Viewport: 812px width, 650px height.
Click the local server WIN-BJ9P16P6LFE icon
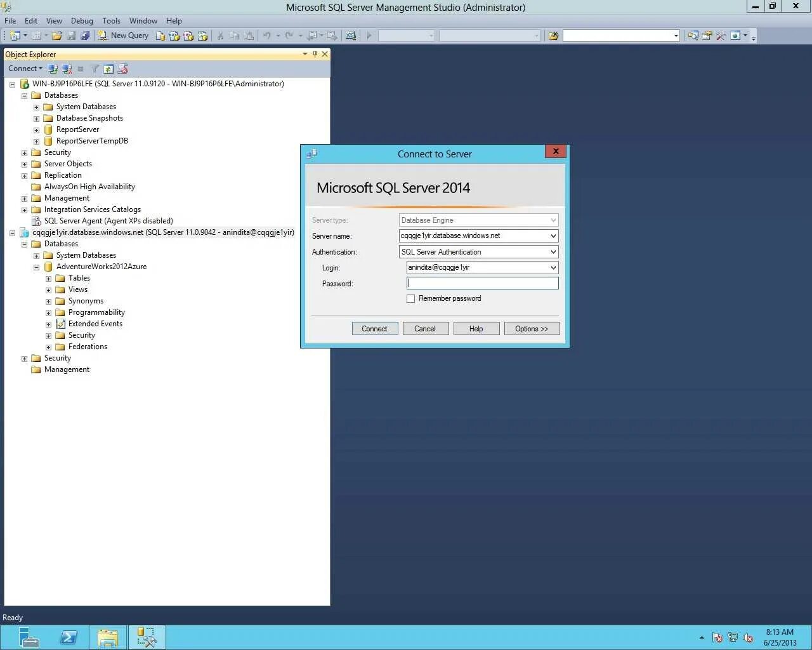(25, 84)
